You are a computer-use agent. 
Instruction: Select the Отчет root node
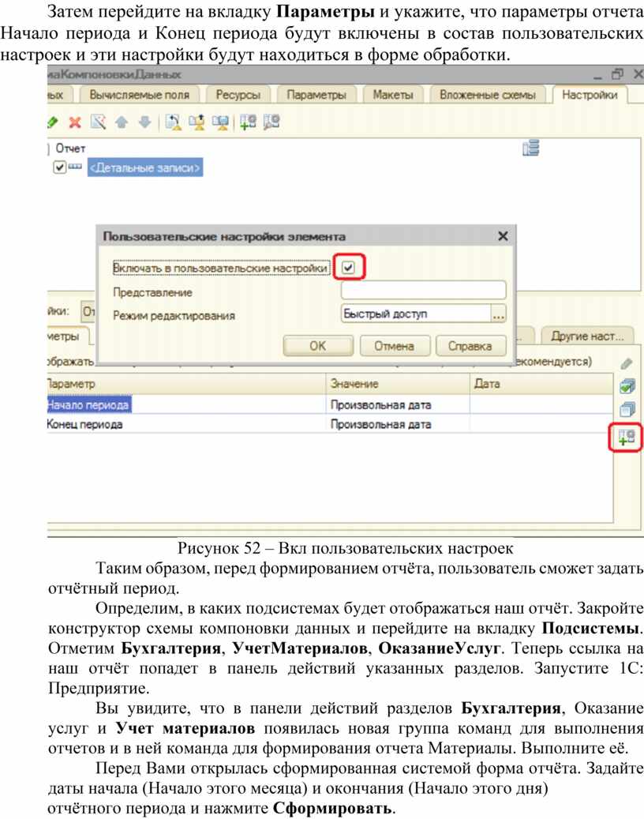(x=70, y=148)
